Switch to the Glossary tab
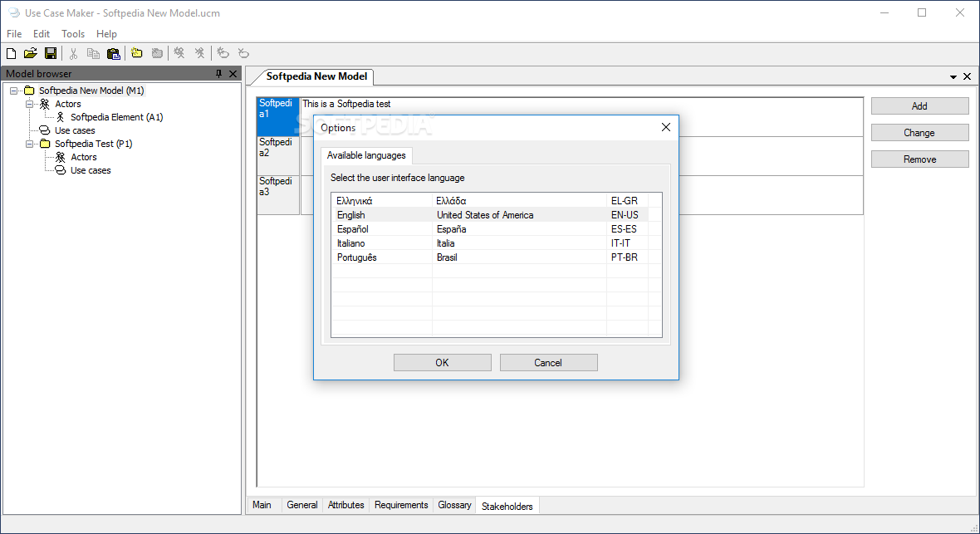 [454, 505]
